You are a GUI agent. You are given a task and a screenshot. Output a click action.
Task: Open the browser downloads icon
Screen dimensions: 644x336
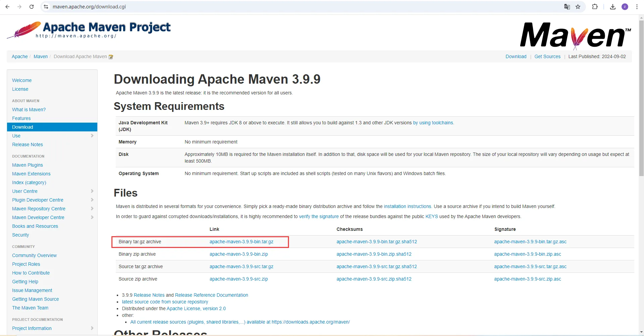[612, 7]
